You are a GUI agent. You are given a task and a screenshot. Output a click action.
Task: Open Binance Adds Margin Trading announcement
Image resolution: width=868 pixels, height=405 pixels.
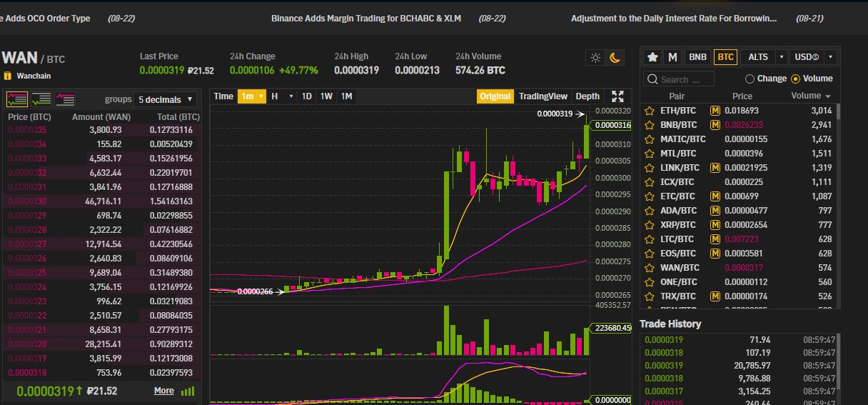pos(366,18)
